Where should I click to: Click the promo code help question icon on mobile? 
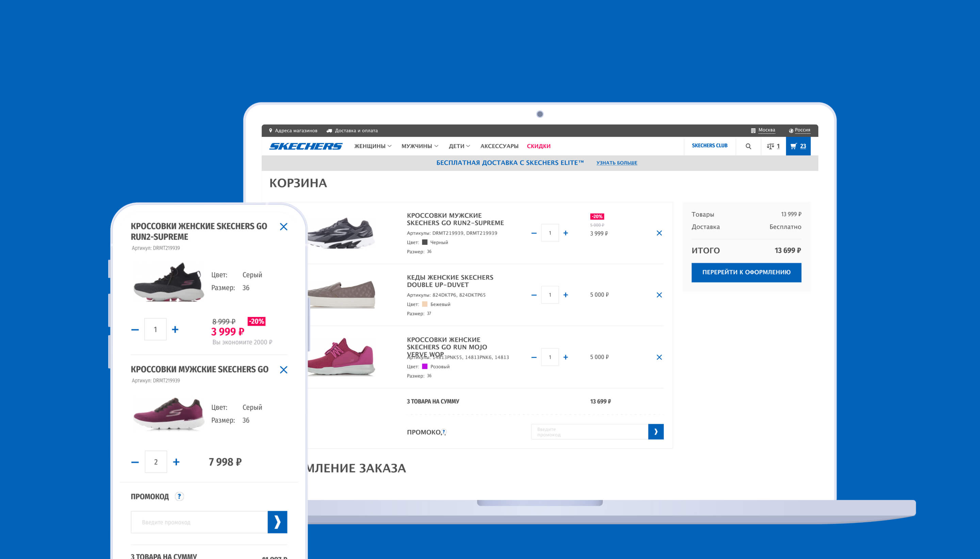[x=179, y=496]
